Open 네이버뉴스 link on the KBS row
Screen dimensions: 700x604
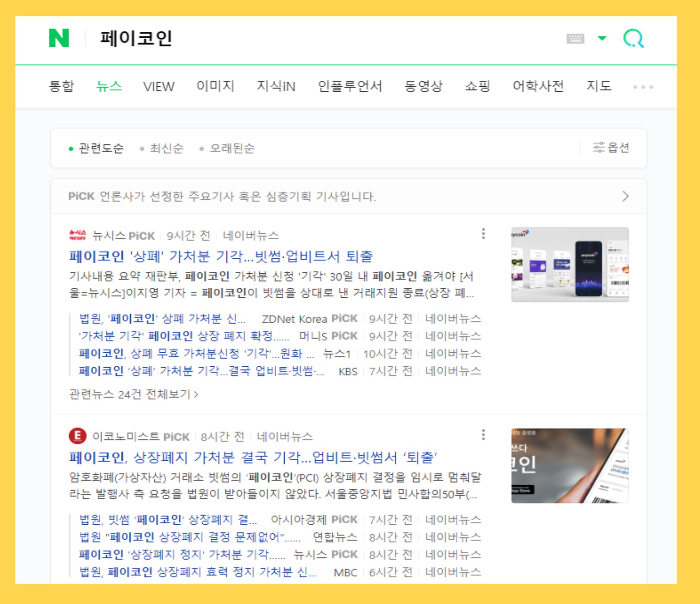click(453, 371)
